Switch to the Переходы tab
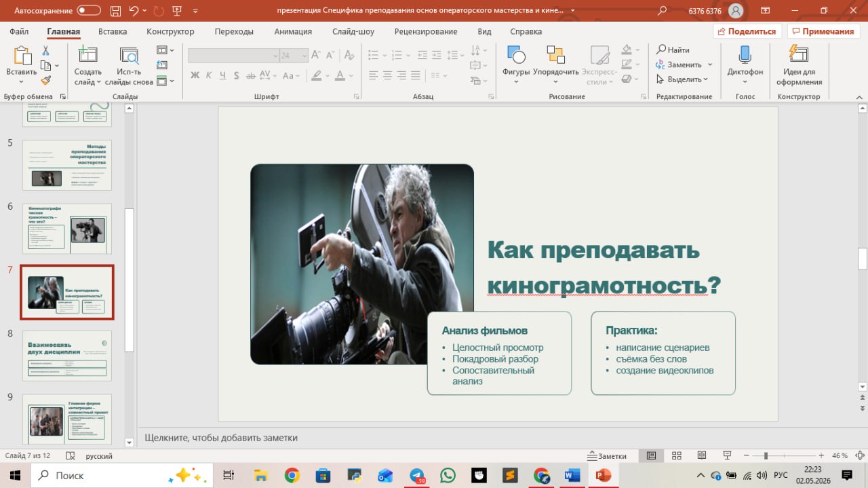The width and height of the screenshot is (868, 488). pyautogui.click(x=234, y=32)
